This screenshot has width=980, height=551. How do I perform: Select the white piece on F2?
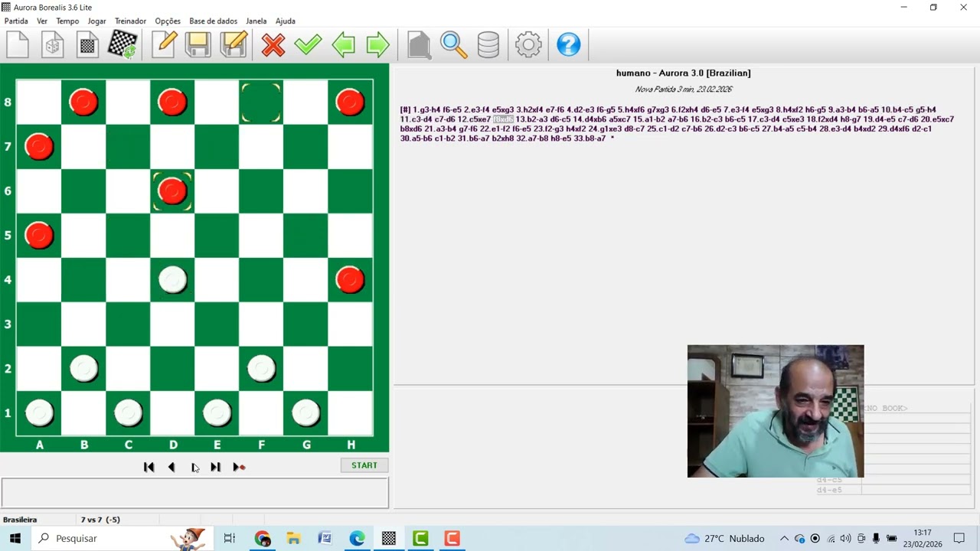coord(262,368)
